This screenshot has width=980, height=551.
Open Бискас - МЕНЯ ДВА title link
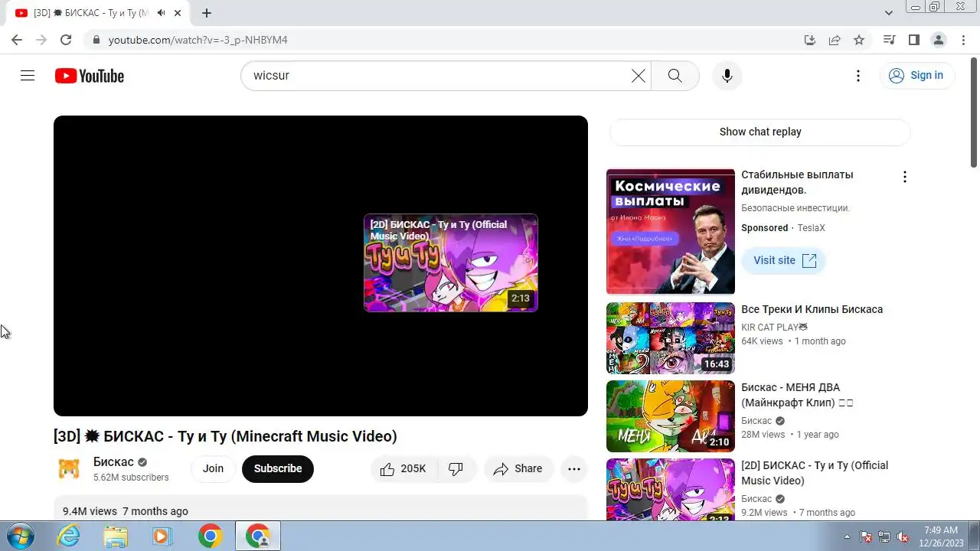pyautogui.click(x=797, y=395)
